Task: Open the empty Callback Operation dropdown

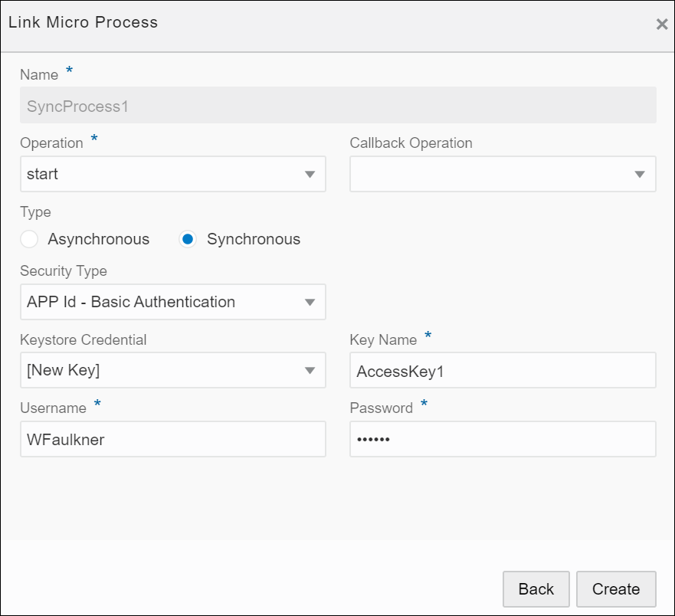Action: click(503, 174)
